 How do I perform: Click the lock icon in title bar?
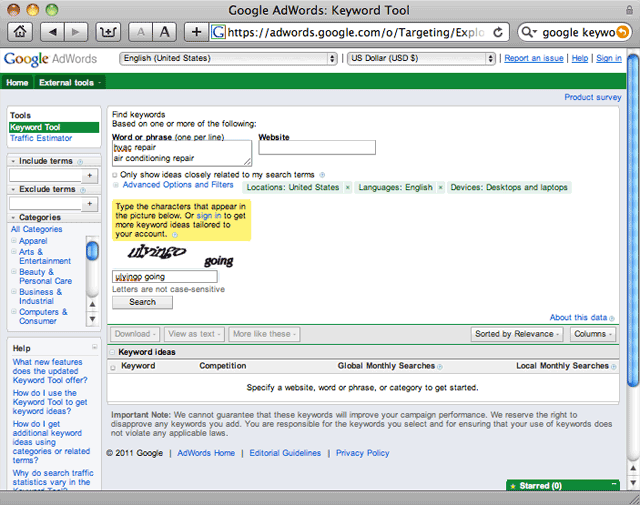629,10
